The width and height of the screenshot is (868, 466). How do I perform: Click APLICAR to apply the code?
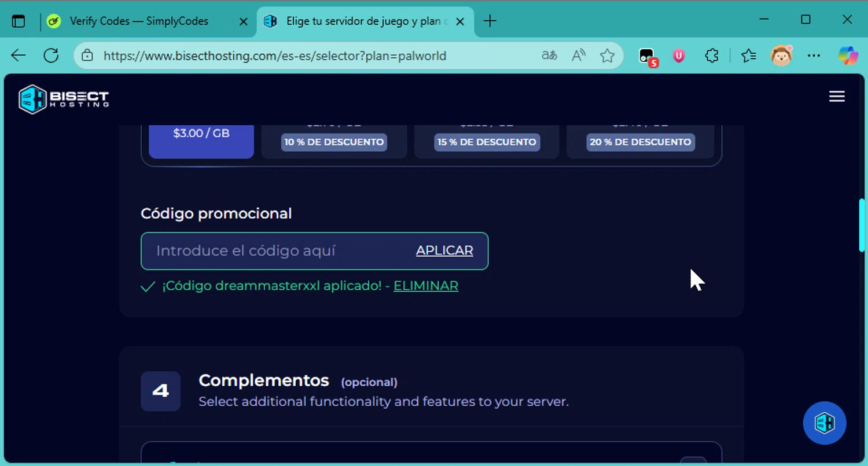click(x=444, y=251)
